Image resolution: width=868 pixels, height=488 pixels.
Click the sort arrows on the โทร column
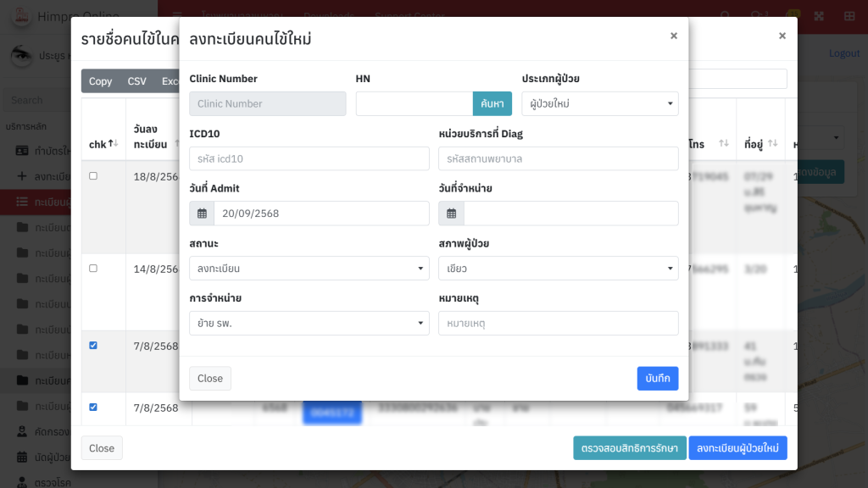pos(724,144)
